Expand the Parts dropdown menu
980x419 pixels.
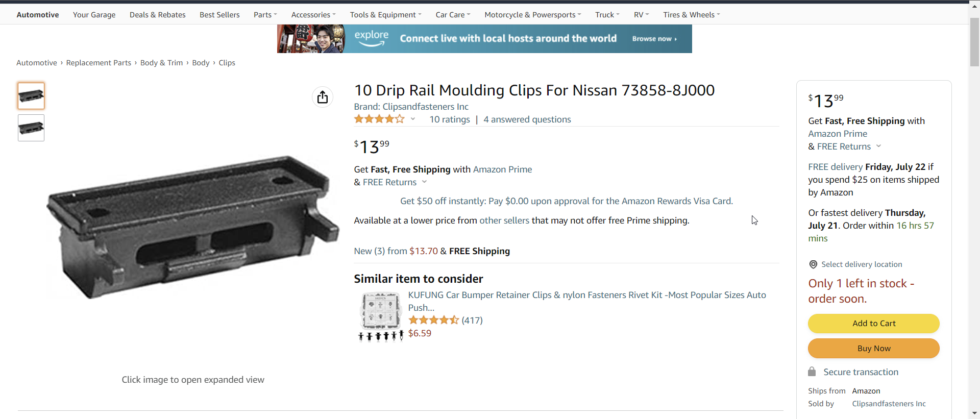tap(265, 15)
